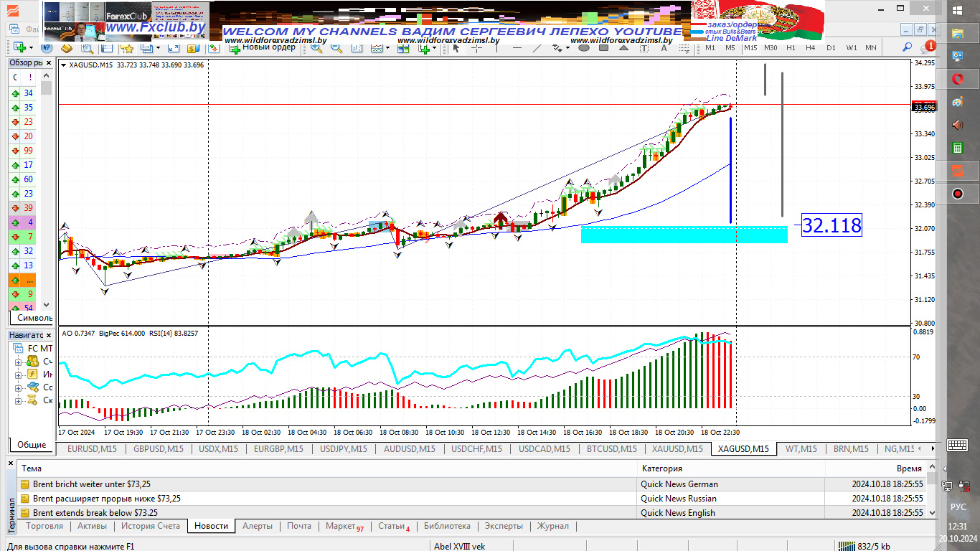Switch to the Торговля terminal tab

44,526
